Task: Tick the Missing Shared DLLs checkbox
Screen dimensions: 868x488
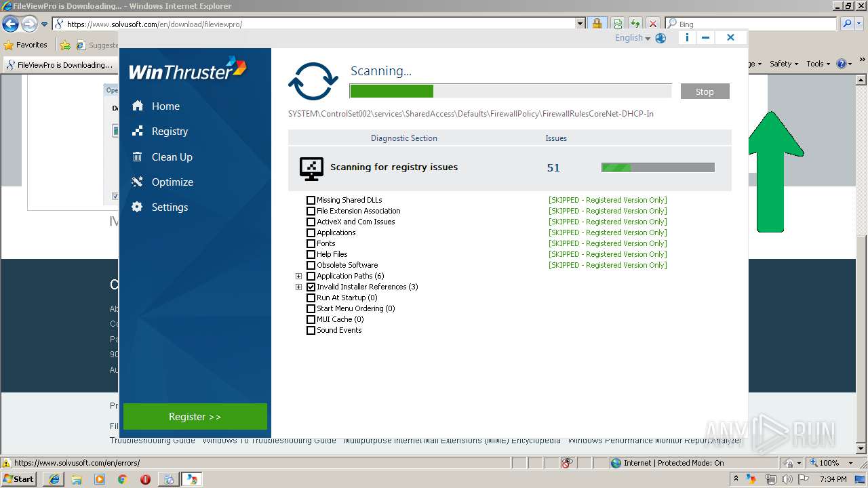Action: 311,201
